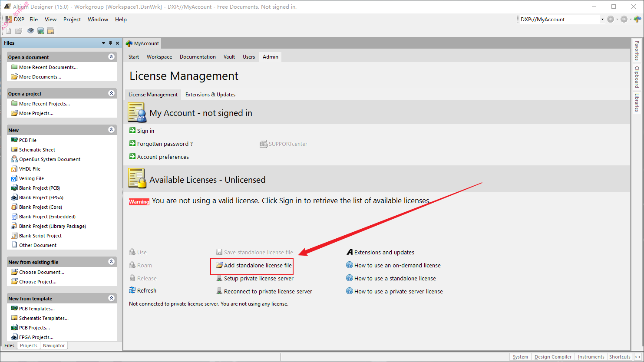Open the Window menu

click(98, 19)
